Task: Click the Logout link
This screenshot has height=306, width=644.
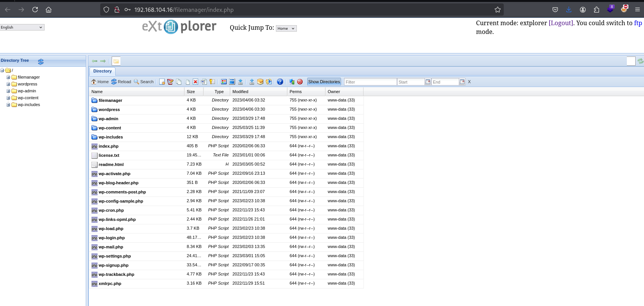Action: tap(561, 23)
